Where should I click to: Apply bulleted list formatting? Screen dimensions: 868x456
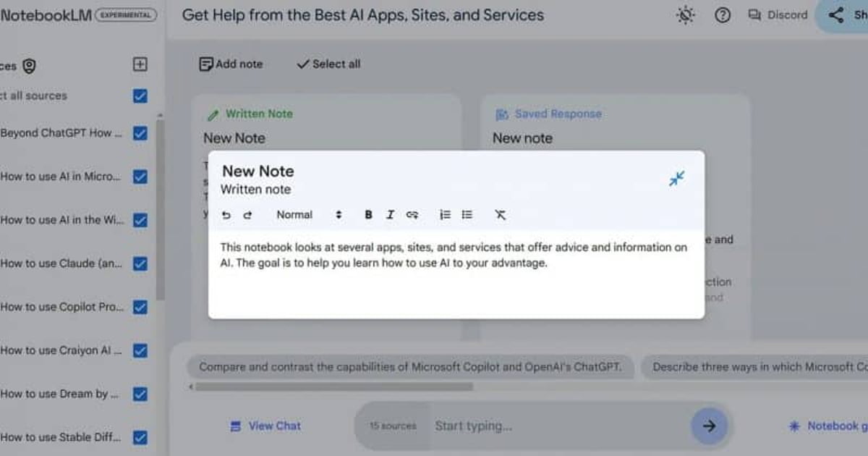point(467,215)
